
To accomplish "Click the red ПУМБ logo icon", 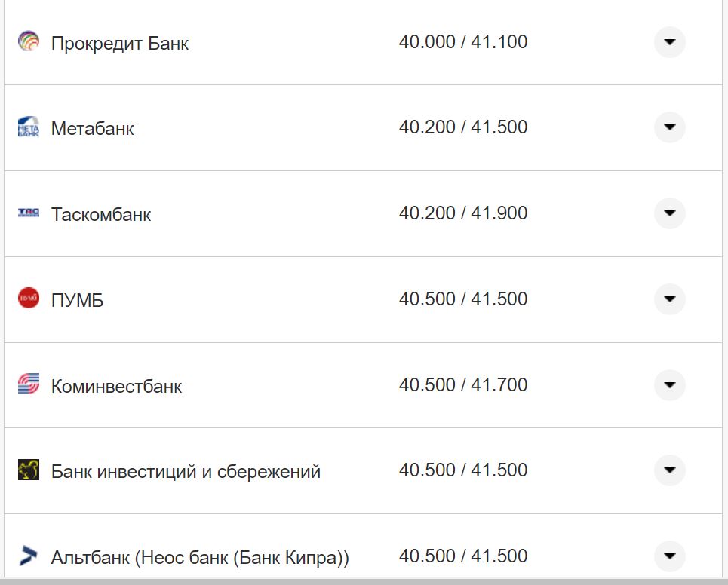I will point(28,299).
